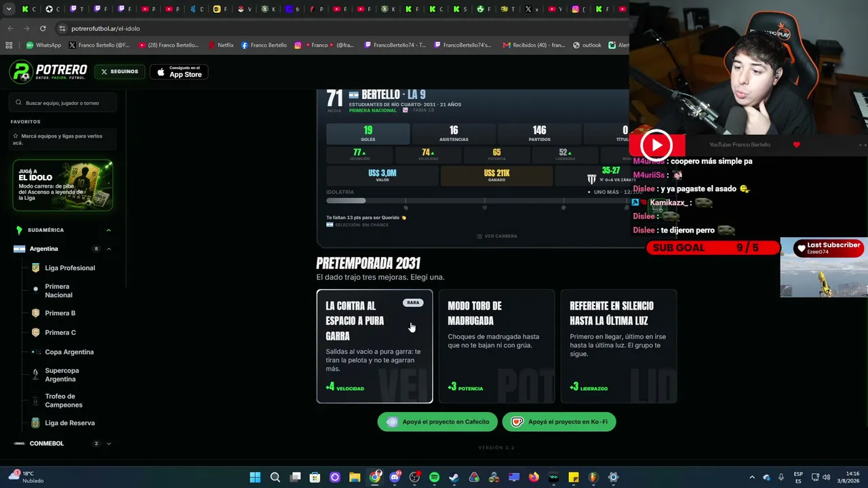Open Settings gear from the taskbar
868x488 pixels.
613,477
